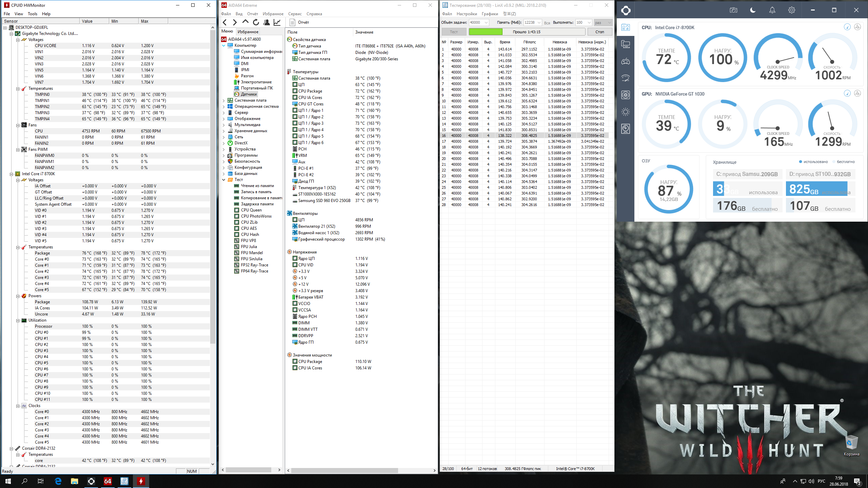Click the LinX elapsed-time progress bar
Image resolution: width=868 pixels, height=488 pixels.
[527, 32]
